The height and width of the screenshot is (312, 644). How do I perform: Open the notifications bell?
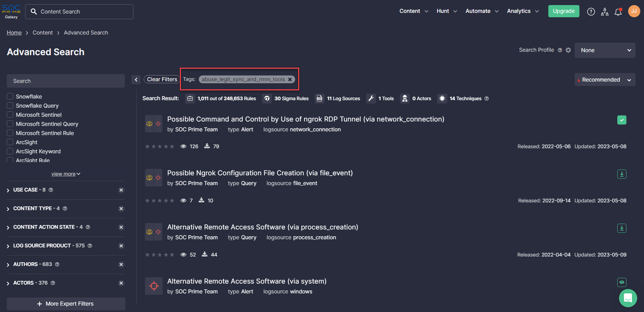point(618,12)
